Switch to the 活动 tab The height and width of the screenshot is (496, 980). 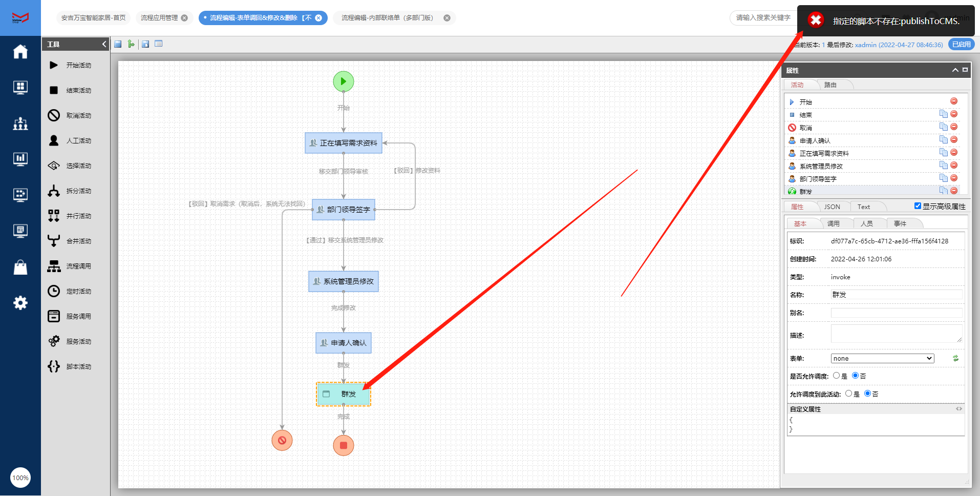click(x=797, y=85)
